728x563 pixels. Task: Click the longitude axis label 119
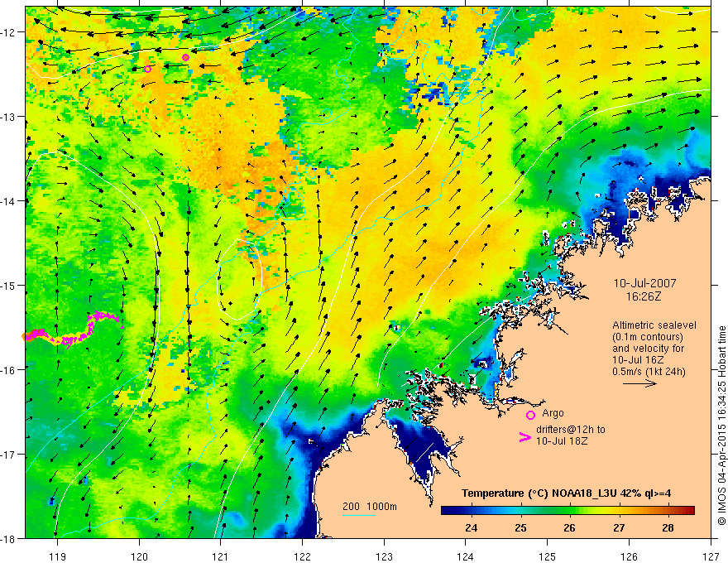tap(58, 556)
